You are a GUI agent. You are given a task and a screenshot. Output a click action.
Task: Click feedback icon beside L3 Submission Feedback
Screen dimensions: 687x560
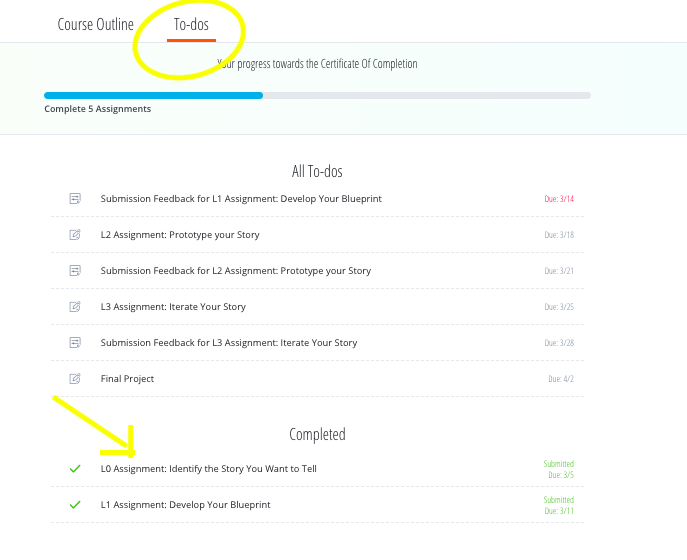tap(75, 343)
